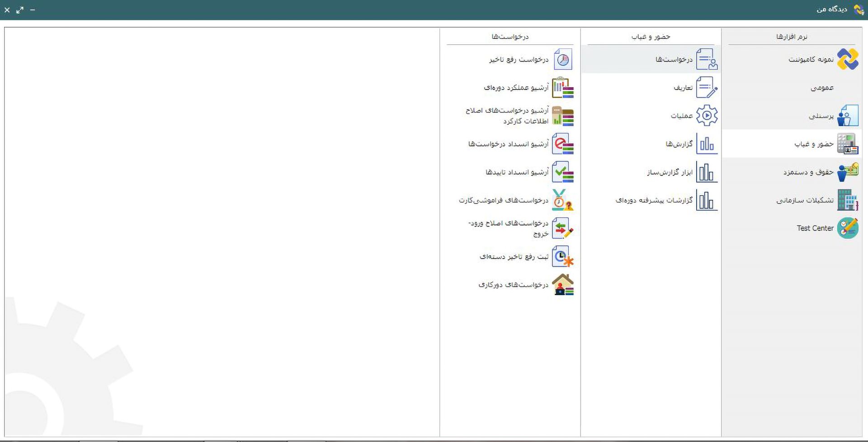The image size is (868, 442).
Task: Click the درخواست‌های دورکاری house icon
Action: coord(562,285)
